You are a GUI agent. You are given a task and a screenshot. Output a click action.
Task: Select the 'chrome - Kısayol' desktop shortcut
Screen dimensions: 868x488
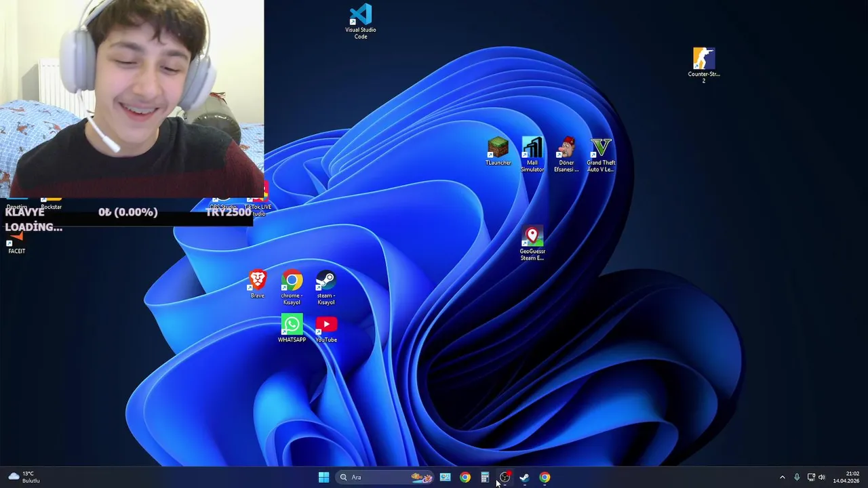pos(292,287)
